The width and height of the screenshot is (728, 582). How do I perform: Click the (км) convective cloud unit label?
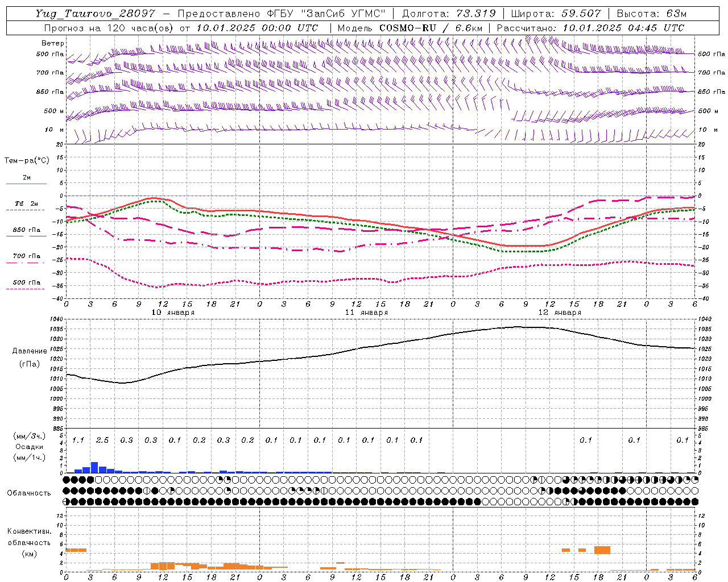[x=30, y=553]
